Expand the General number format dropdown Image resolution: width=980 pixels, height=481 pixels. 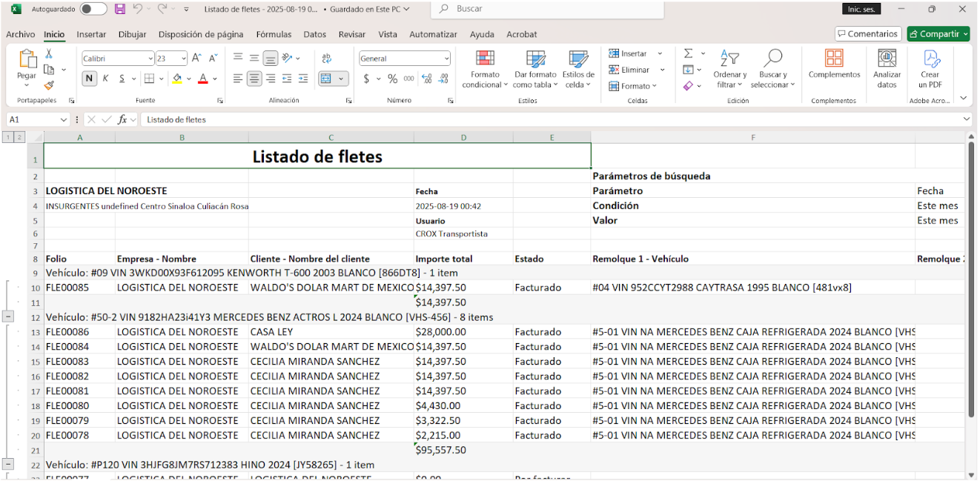click(446, 59)
